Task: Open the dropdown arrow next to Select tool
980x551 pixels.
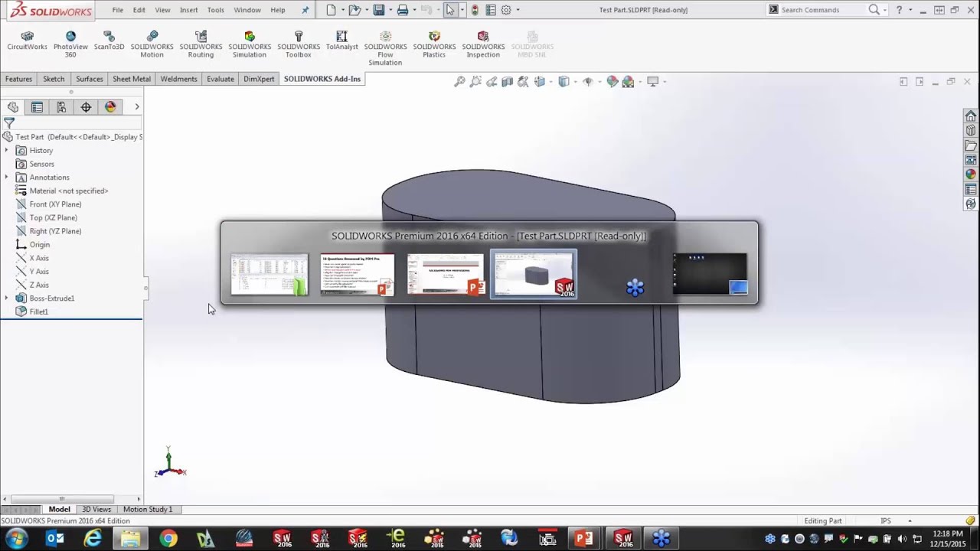Action: [462, 10]
